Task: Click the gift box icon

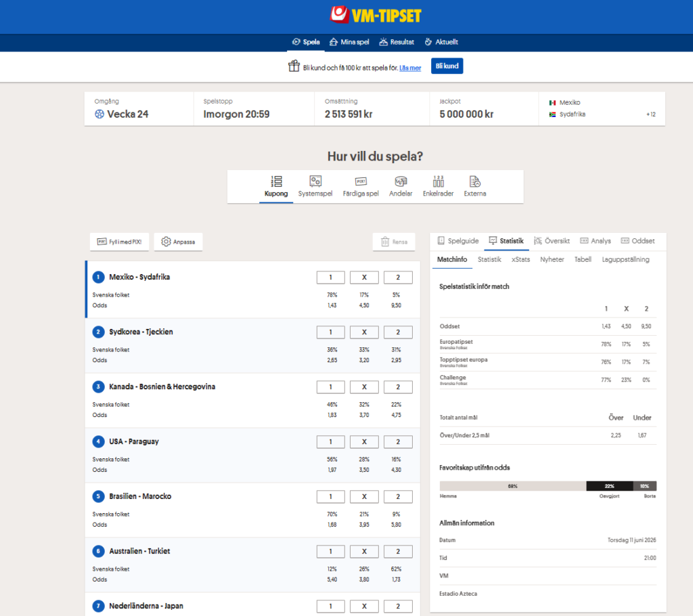Action: point(294,66)
